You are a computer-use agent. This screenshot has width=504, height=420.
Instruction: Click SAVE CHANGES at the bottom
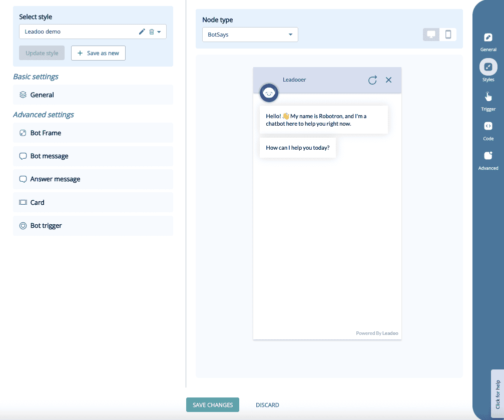[x=212, y=404]
